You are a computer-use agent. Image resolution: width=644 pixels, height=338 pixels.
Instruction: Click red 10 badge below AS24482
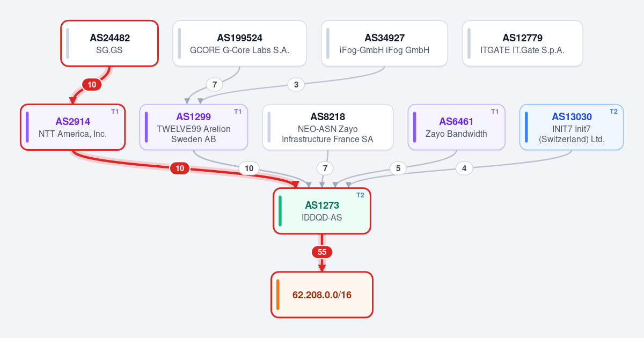click(92, 85)
